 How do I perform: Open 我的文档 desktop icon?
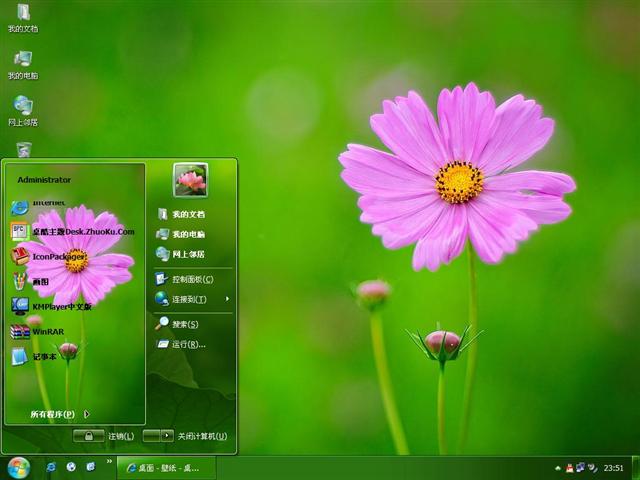point(23,17)
